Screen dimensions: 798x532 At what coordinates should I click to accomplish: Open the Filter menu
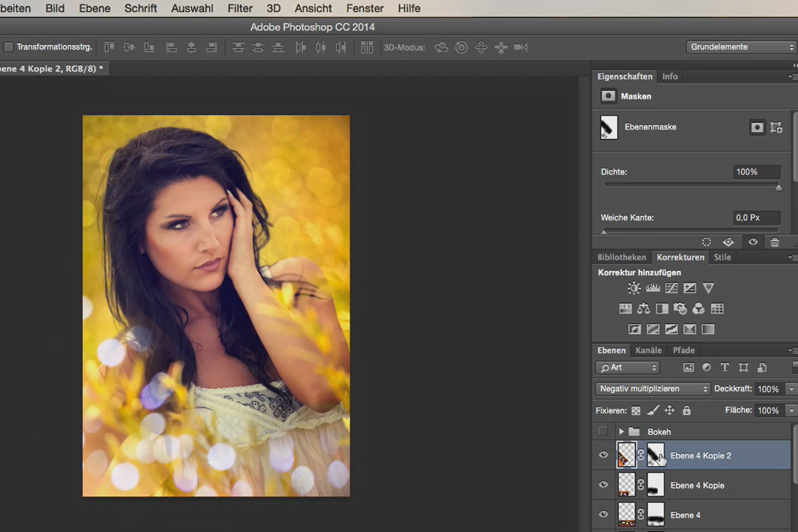tap(240, 9)
